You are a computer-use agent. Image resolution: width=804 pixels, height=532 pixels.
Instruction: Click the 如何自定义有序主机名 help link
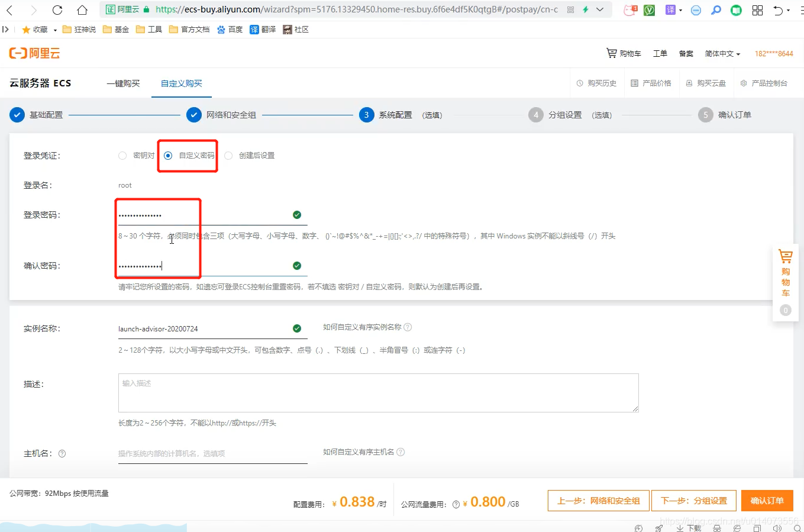359,452
